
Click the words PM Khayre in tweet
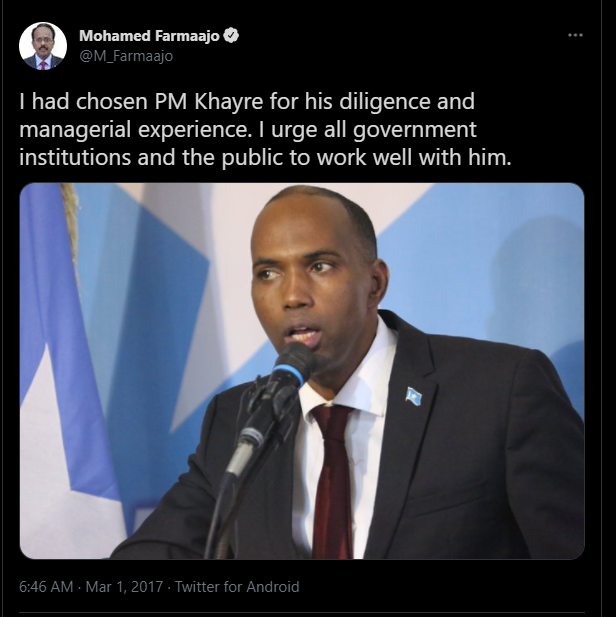point(209,102)
